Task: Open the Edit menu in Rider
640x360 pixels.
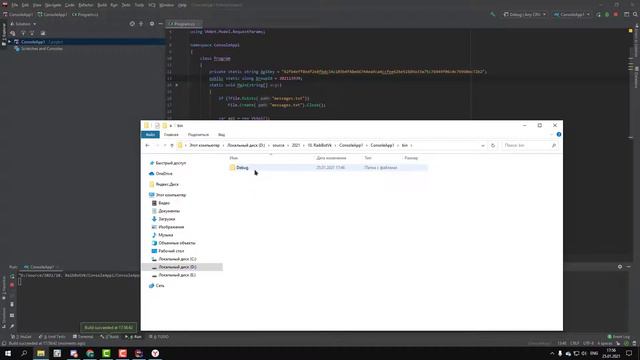Action: [25, 5]
